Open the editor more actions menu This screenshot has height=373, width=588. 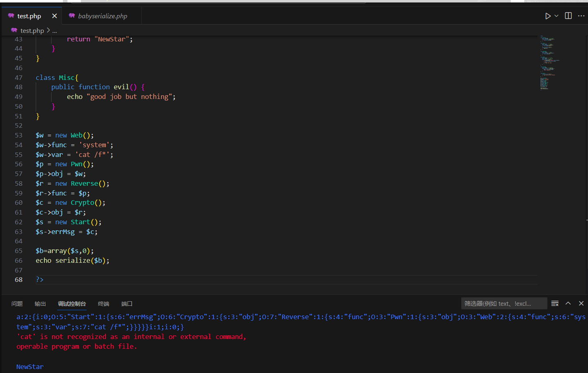click(x=581, y=16)
